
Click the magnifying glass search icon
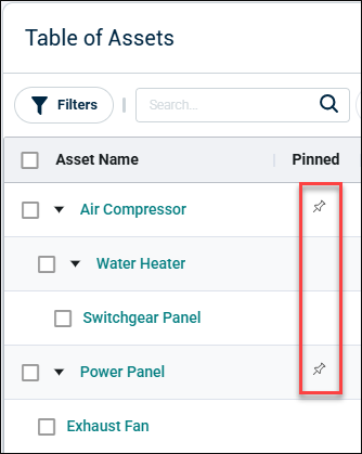329,104
